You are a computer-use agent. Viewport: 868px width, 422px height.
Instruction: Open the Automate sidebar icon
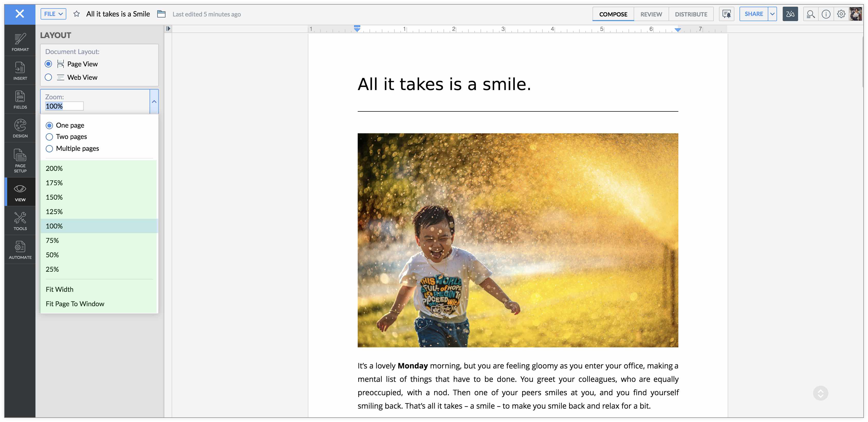[20, 250]
